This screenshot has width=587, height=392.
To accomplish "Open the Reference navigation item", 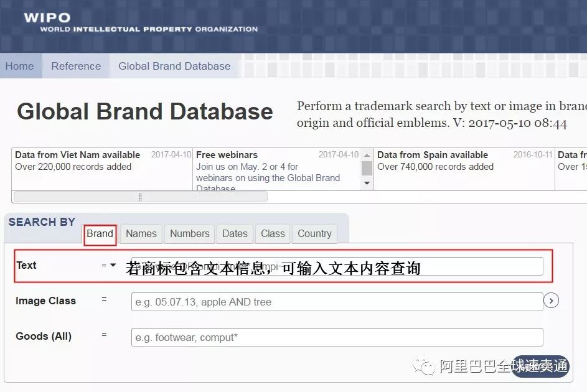I will click(76, 66).
